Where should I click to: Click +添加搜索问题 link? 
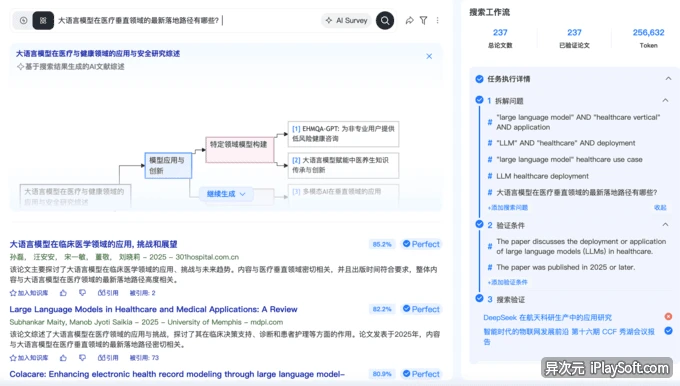(x=508, y=208)
